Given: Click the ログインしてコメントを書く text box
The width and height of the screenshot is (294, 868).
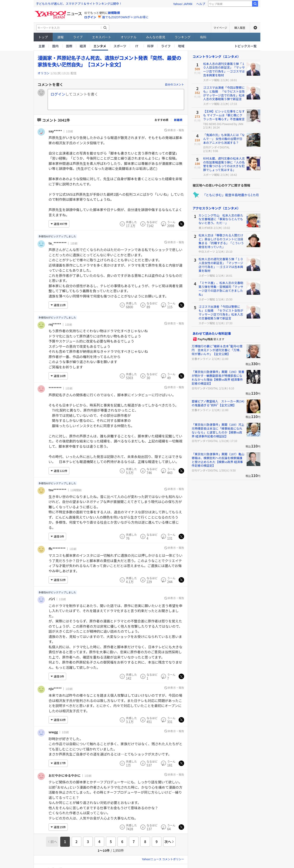Looking at the screenshot, I should (116, 99).
